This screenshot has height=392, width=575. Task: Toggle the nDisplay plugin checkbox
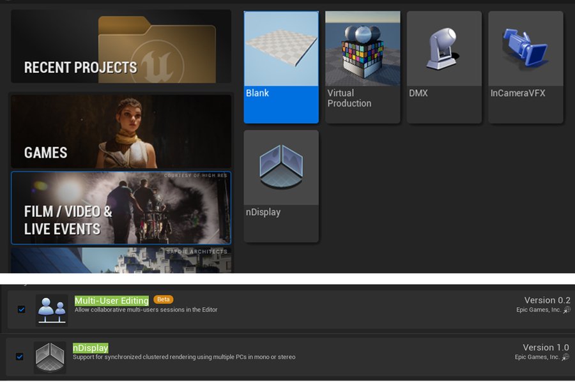[x=20, y=356]
